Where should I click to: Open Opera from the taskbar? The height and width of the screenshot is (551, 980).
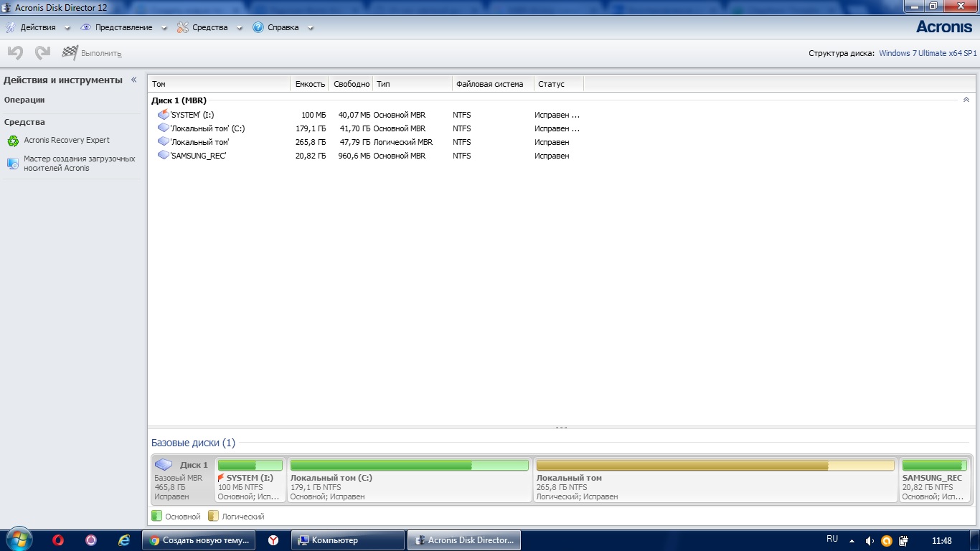pos(58,540)
